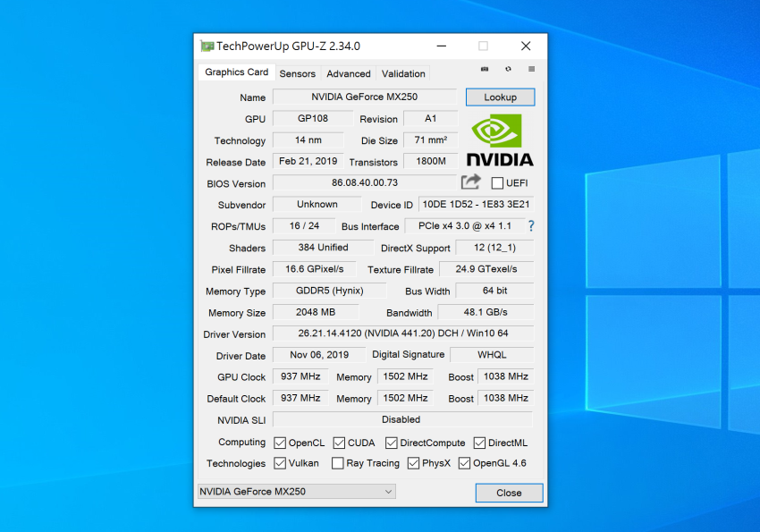Image resolution: width=760 pixels, height=532 pixels.
Task: Click the GPU Clock row Boost 1038 MHz
Action: point(506,376)
